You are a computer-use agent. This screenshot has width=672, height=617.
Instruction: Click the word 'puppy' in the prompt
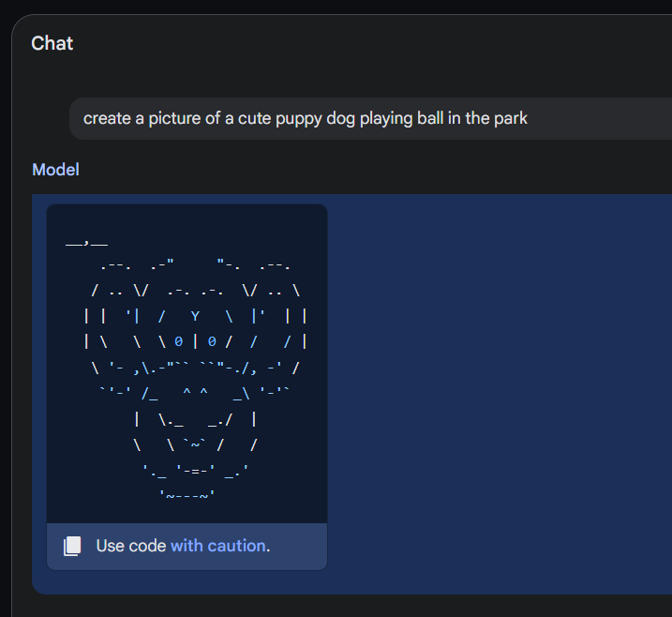click(x=299, y=118)
